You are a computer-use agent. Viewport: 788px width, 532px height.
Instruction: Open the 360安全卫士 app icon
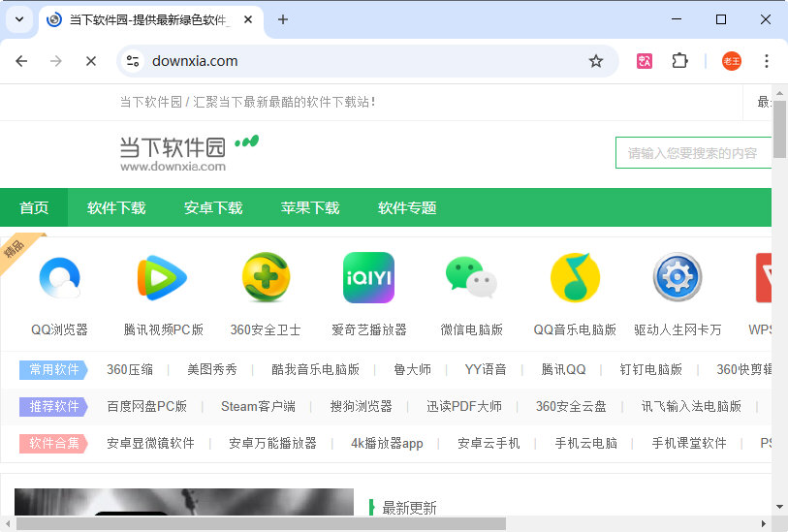[266, 277]
